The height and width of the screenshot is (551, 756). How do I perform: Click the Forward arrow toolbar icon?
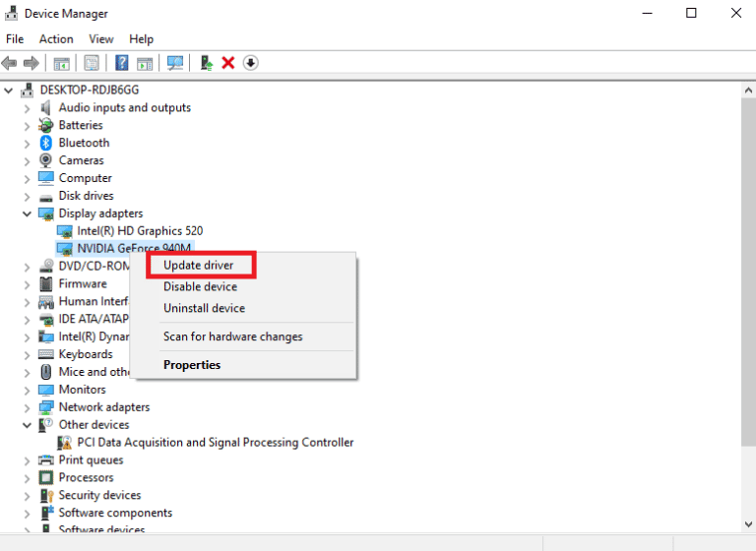point(31,63)
